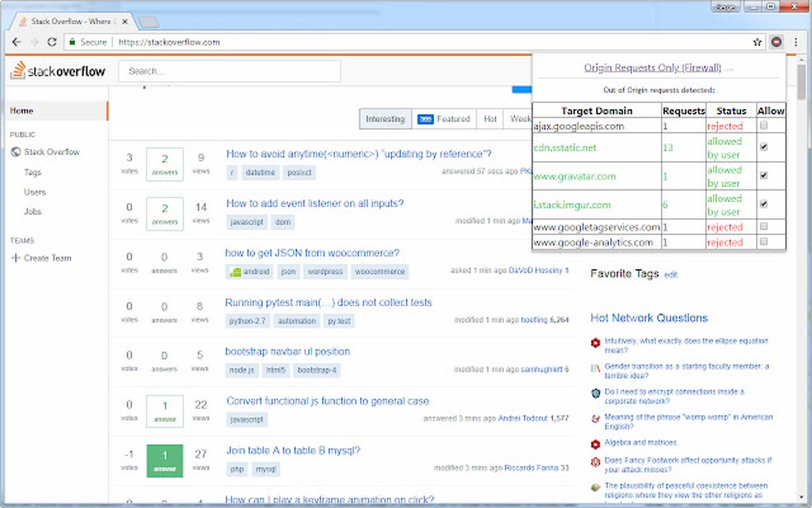Open the bootstrap navbar ul position question
Viewport: 812px width, 508px height.
tap(287, 352)
